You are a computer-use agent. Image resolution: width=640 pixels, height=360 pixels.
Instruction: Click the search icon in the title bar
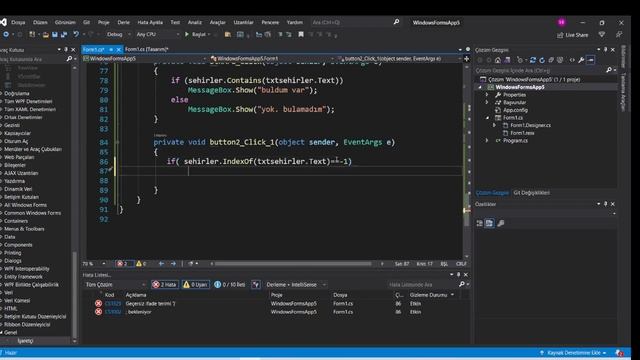pyautogui.click(x=396, y=22)
